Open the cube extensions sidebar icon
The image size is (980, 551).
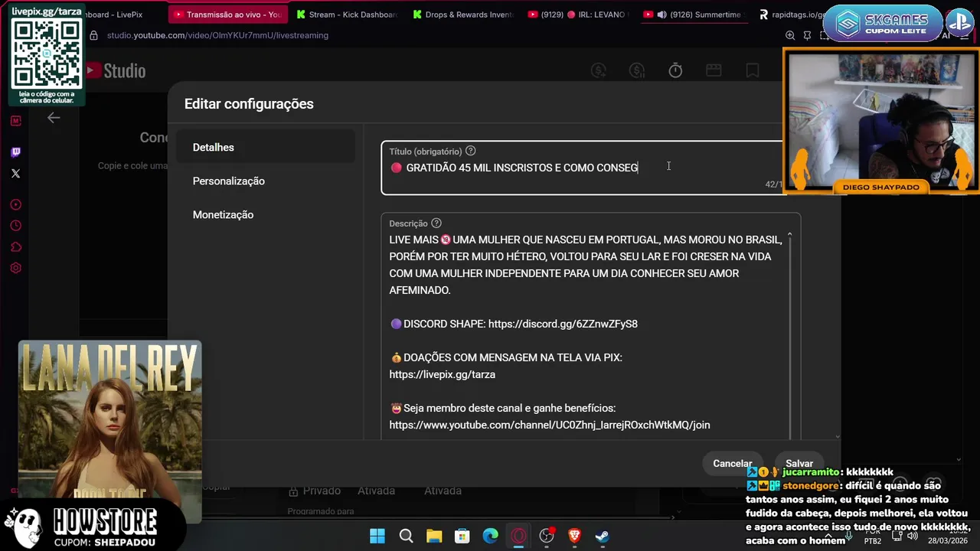(16, 247)
